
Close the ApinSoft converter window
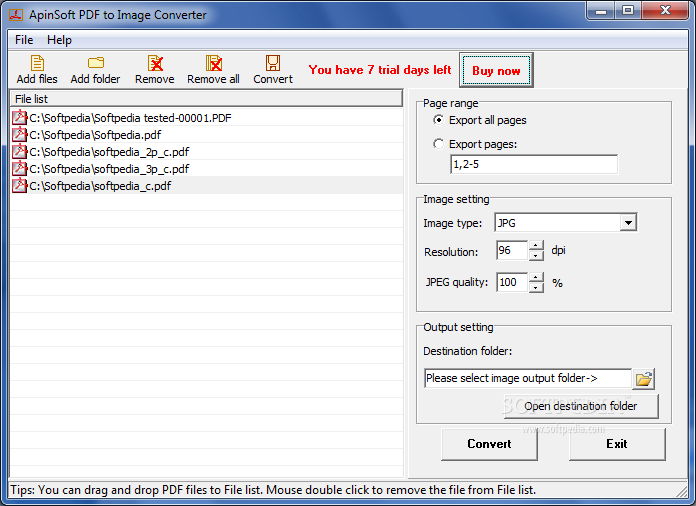665,11
